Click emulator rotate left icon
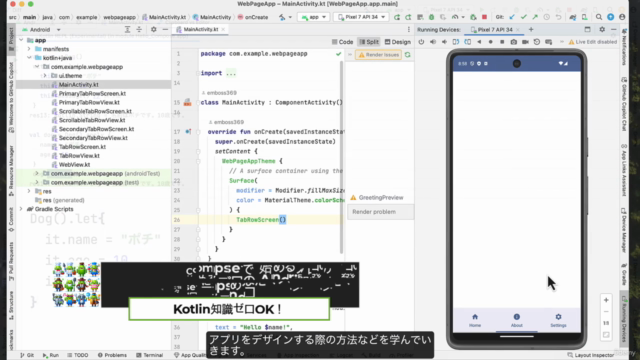The height and width of the screenshot is (360, 640). (x=456, y=42)
